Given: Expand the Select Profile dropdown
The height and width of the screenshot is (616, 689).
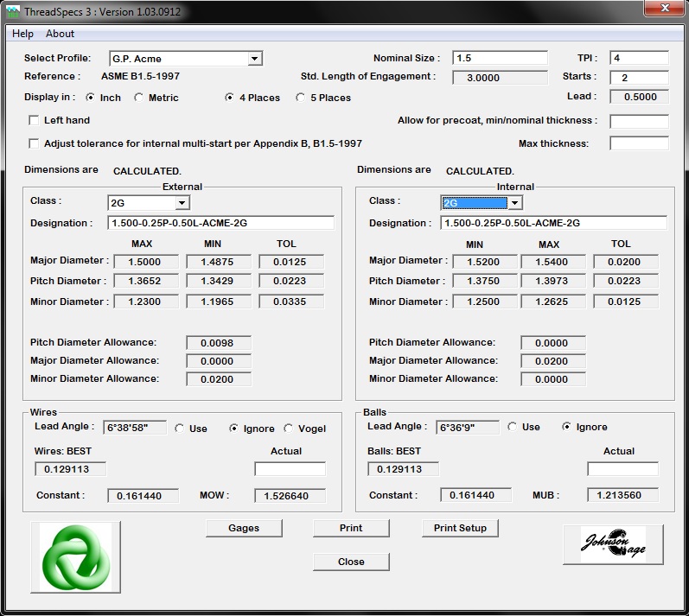Looking at the screenshot, I should click(x=254, y=59).
